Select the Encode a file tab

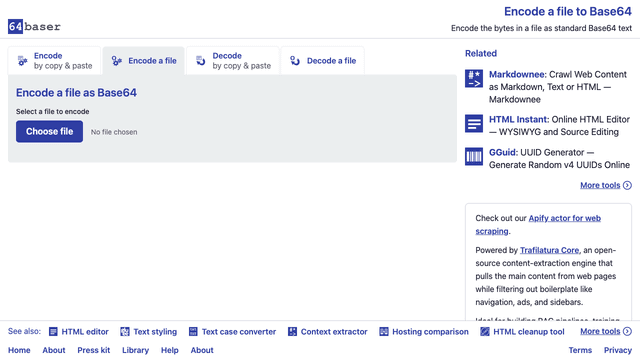(144, 61)
